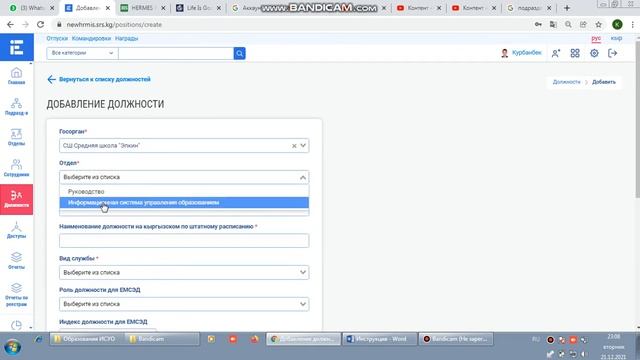
Task: Open Internet Explorer in taskbar
Action: (39, 339)
